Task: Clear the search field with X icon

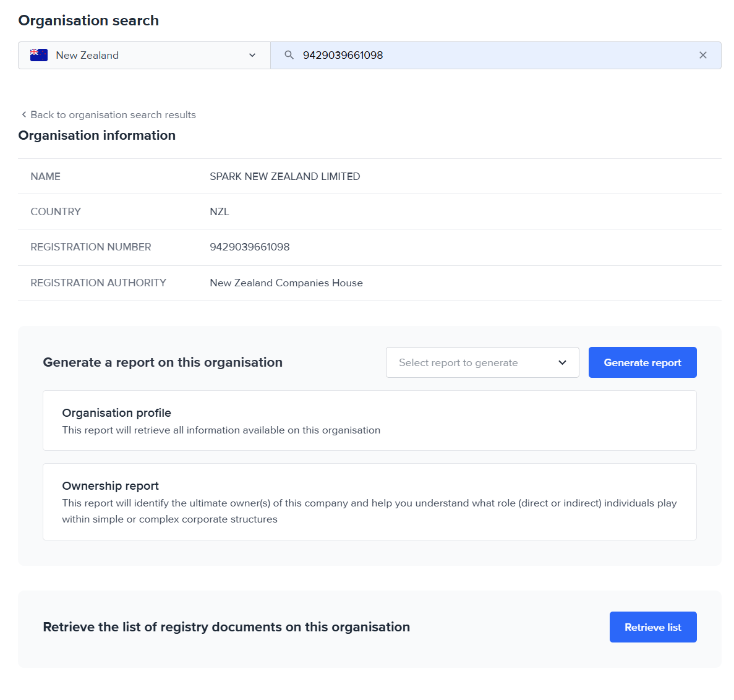Action: (702, 55)
